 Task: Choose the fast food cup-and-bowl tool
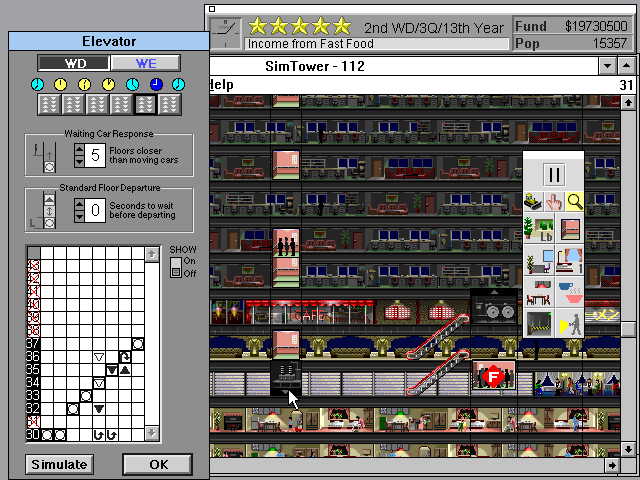569,292
